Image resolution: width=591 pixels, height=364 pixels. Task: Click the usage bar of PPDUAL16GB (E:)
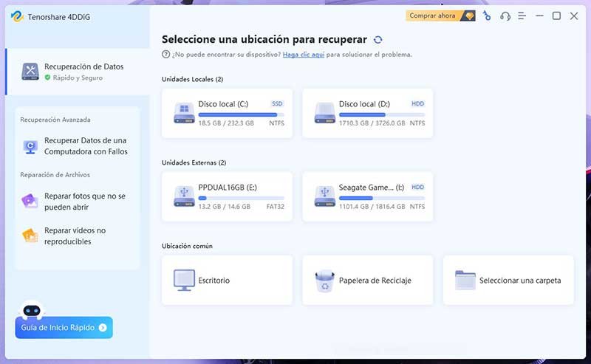coord(242,198)
